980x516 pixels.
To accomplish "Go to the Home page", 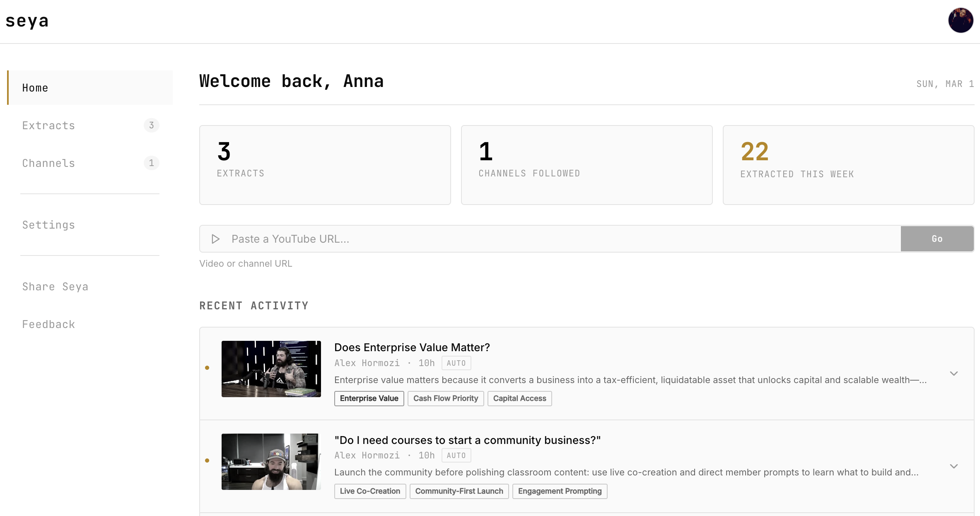I will 35,88.
